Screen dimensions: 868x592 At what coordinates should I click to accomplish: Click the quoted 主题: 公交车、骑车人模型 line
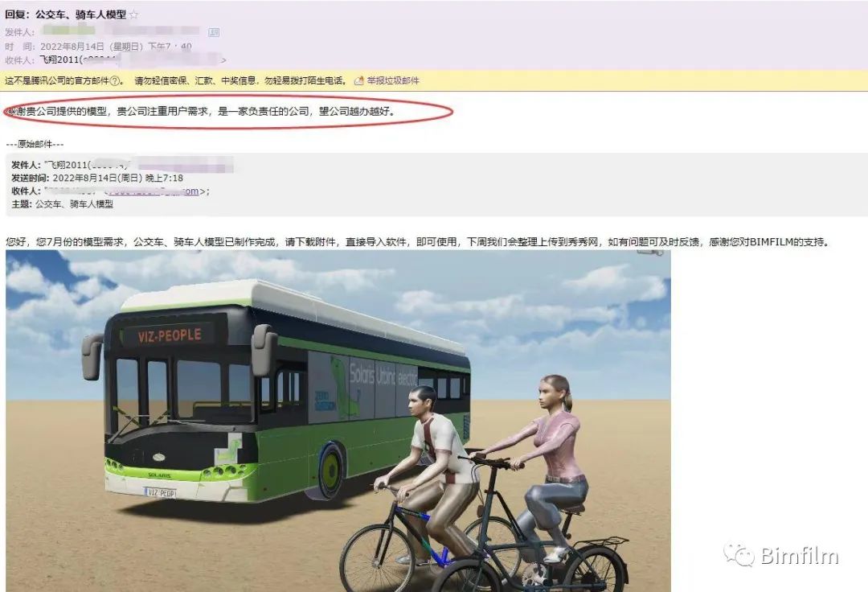[62, 204]
